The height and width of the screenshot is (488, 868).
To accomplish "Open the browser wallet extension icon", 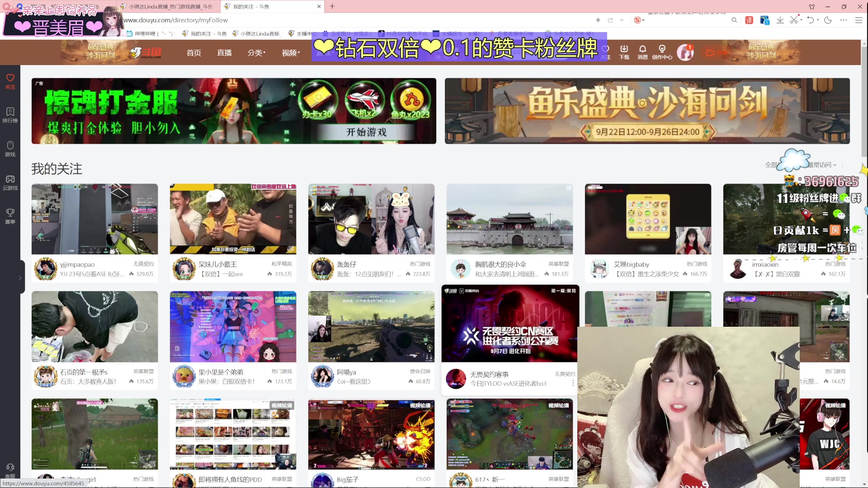I will 764,20.
